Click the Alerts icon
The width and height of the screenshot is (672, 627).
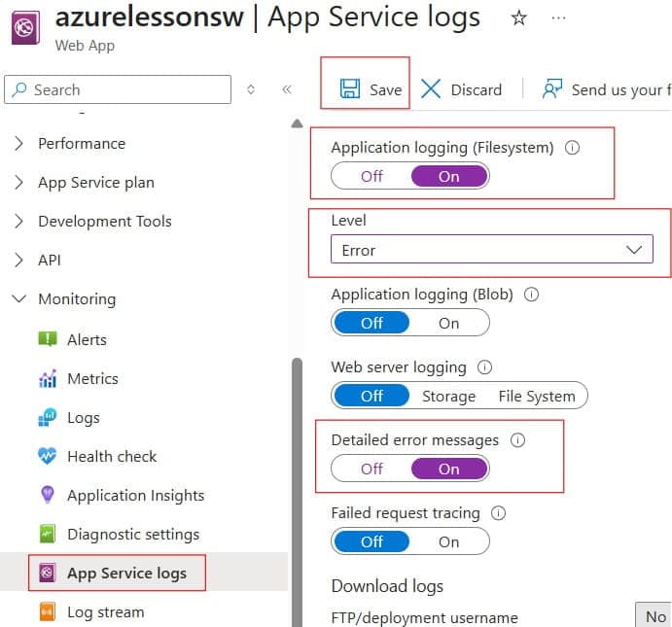tap(47, 339)
